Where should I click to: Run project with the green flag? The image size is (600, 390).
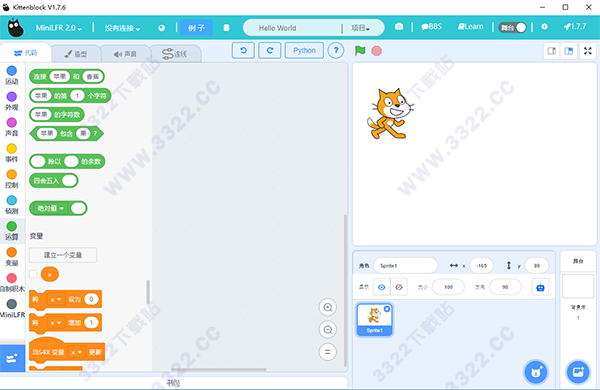point(360,51)
